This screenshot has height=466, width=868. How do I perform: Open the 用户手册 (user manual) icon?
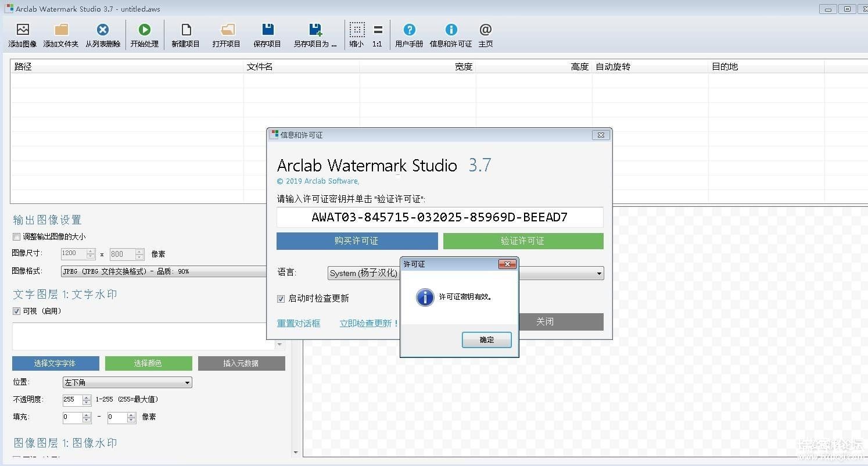(x=410, y=35)
